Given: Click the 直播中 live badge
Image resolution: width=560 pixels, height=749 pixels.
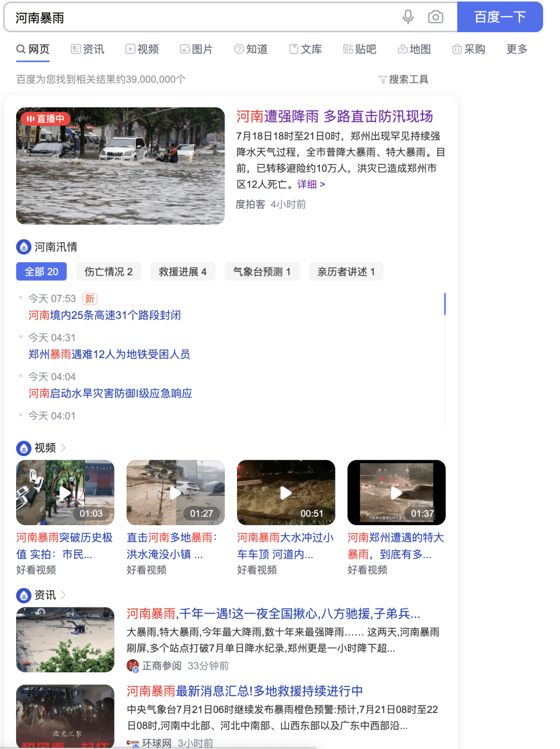Looking at the screenshot, I should [x=46, y=119].
